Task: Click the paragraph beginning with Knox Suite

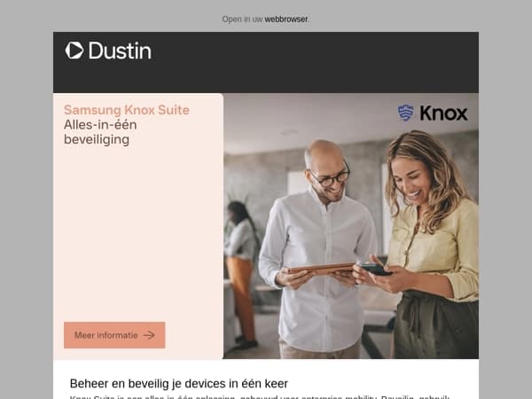Action: (260, 397)
